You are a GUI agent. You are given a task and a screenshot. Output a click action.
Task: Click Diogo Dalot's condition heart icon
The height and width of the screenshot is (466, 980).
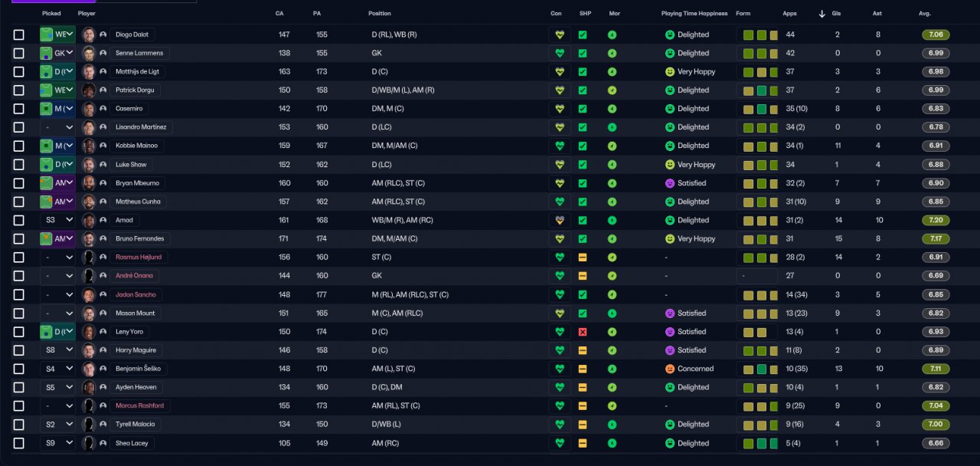click(560, 34)
